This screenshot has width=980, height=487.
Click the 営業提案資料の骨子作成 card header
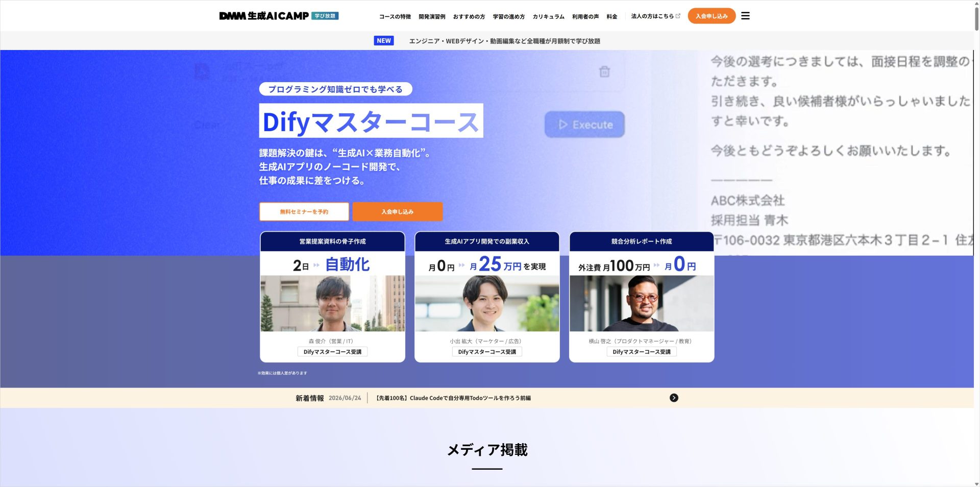point(332,241)
